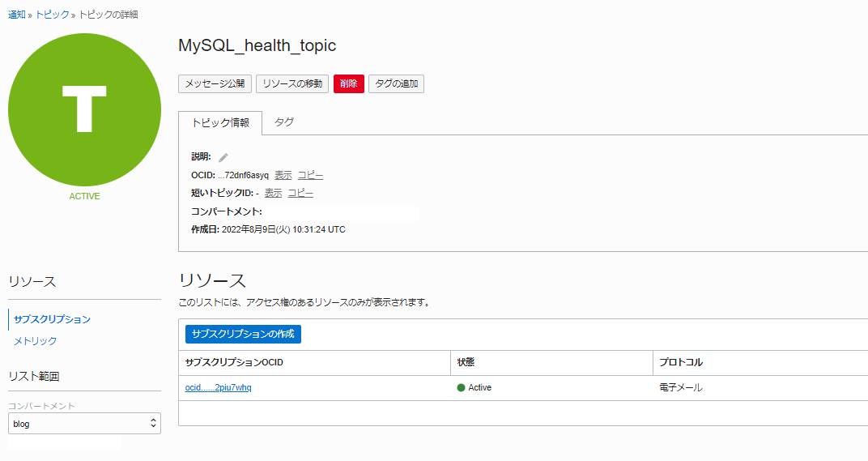Show the short topic ID
The height and width of the screenshot is (461, 868).
pyautogui.click(x=273, y=193)
